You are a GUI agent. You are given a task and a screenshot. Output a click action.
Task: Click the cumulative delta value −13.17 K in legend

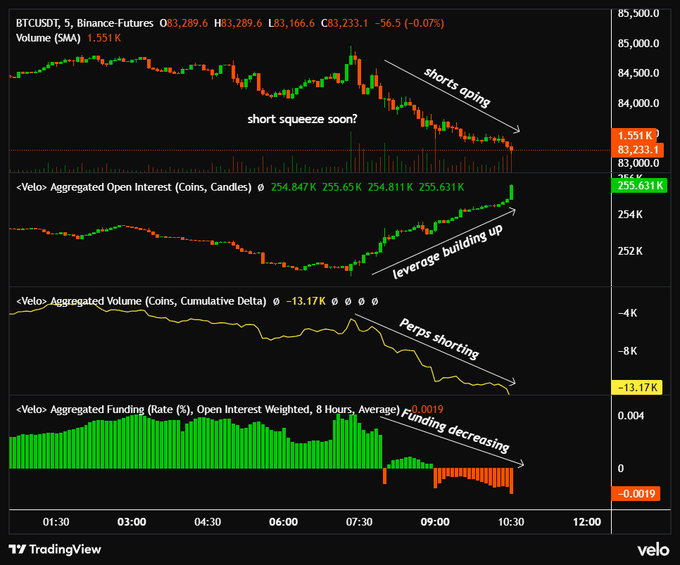[306, 301]
